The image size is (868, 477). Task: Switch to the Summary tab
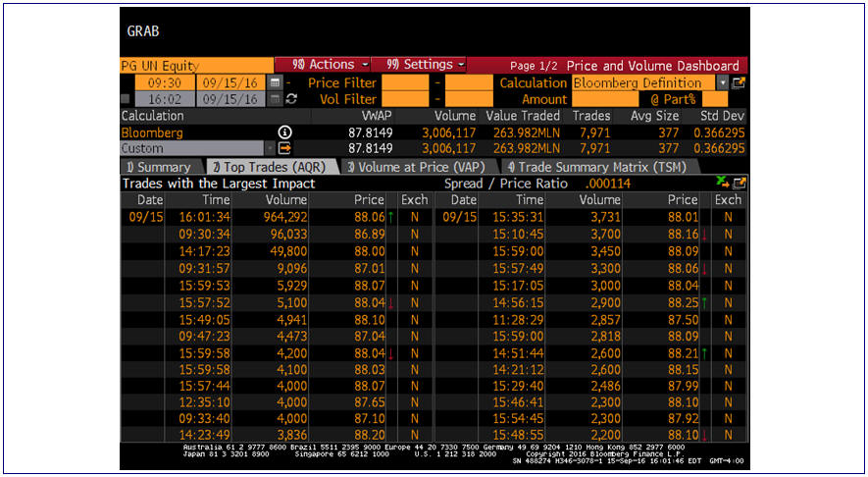point(158,167)
